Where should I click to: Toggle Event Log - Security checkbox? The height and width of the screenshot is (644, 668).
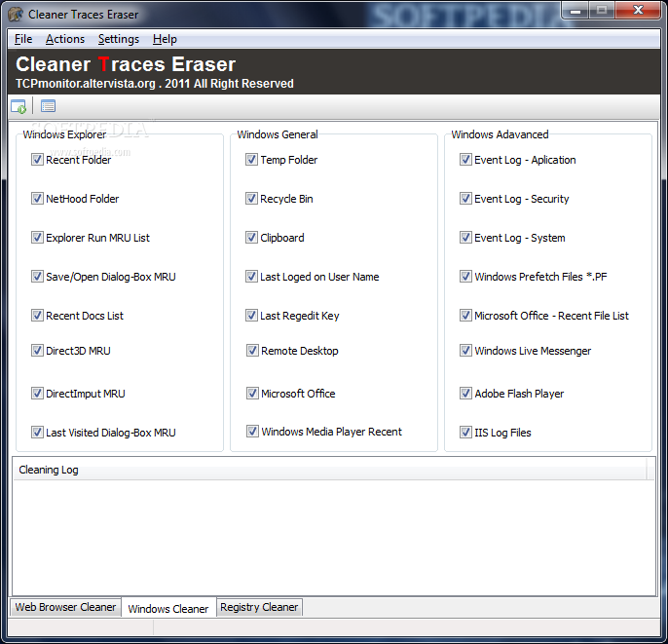(465, 199)
